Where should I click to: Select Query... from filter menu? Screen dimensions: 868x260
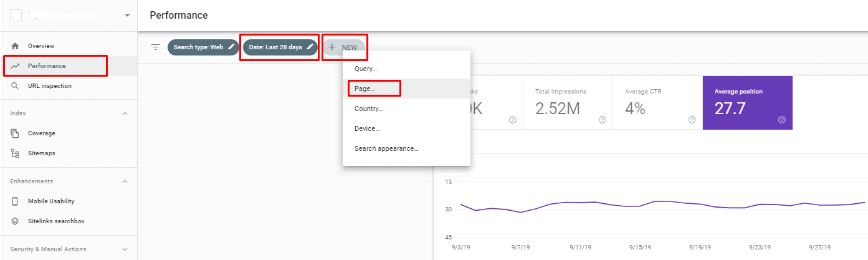pos(406,69)
